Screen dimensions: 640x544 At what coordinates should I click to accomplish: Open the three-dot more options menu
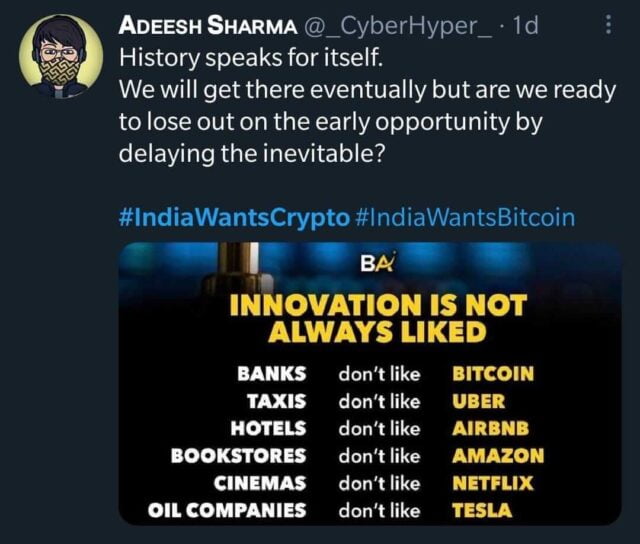(x=611, y=26)
